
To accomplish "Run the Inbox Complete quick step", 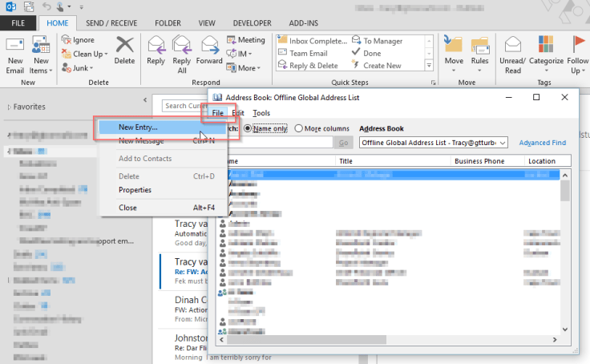I will (x=313, y=41).
